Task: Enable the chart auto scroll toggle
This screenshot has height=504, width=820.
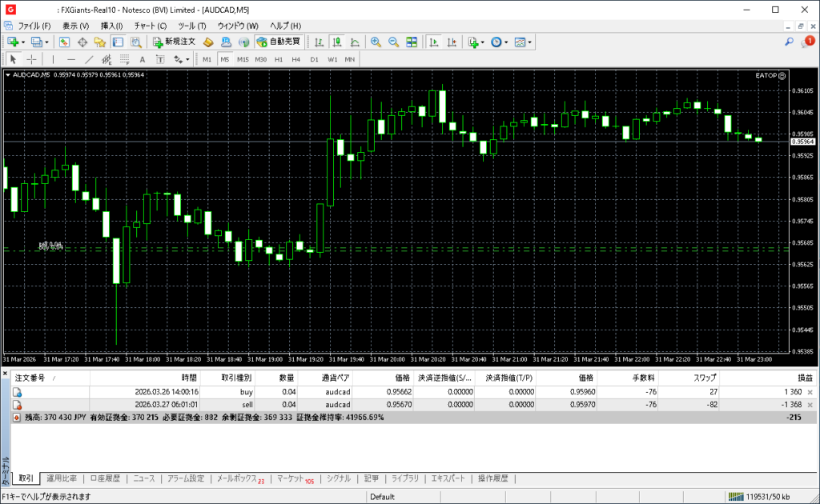Action: (x=433, y=42)
